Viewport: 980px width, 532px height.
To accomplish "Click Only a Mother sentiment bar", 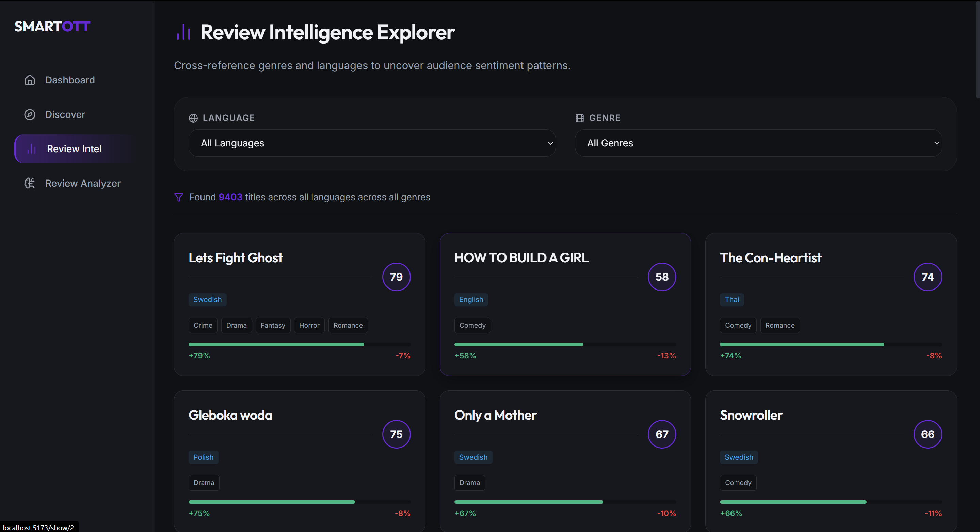I will [565, 502].
